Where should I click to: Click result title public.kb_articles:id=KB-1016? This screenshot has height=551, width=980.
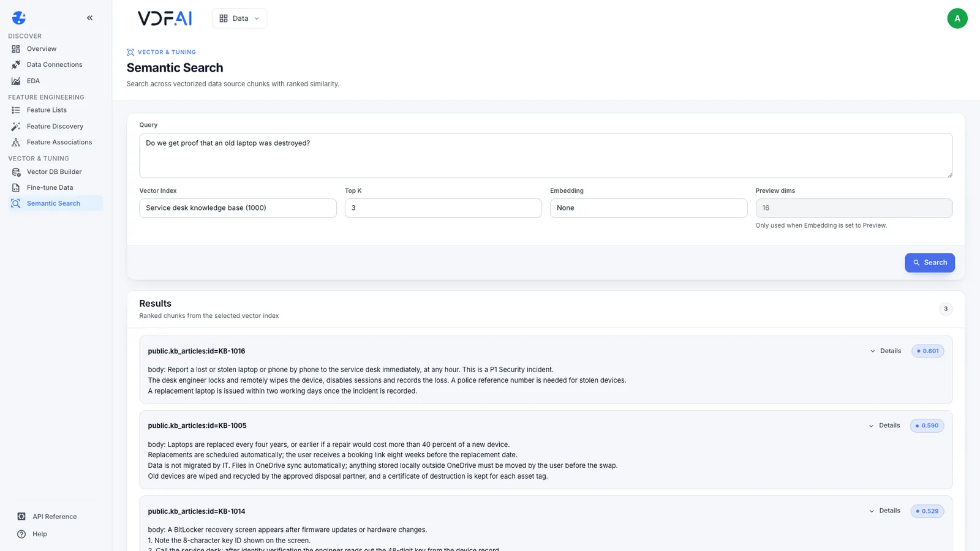(x=197, y=351)
